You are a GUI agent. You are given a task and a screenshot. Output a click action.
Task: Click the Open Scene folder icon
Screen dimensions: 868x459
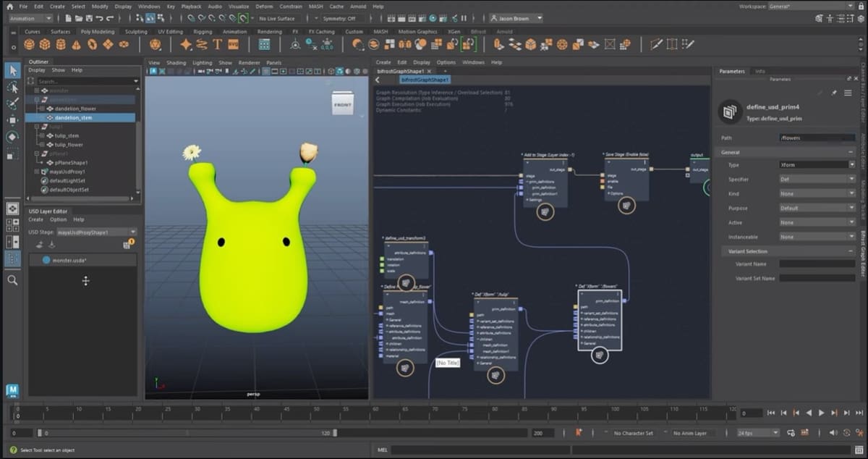78,18
